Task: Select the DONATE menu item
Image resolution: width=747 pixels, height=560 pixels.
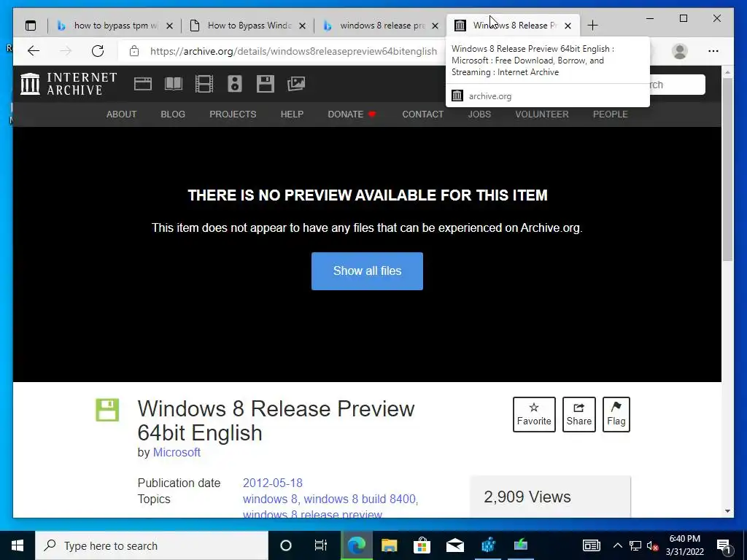Action: point(352,114)
